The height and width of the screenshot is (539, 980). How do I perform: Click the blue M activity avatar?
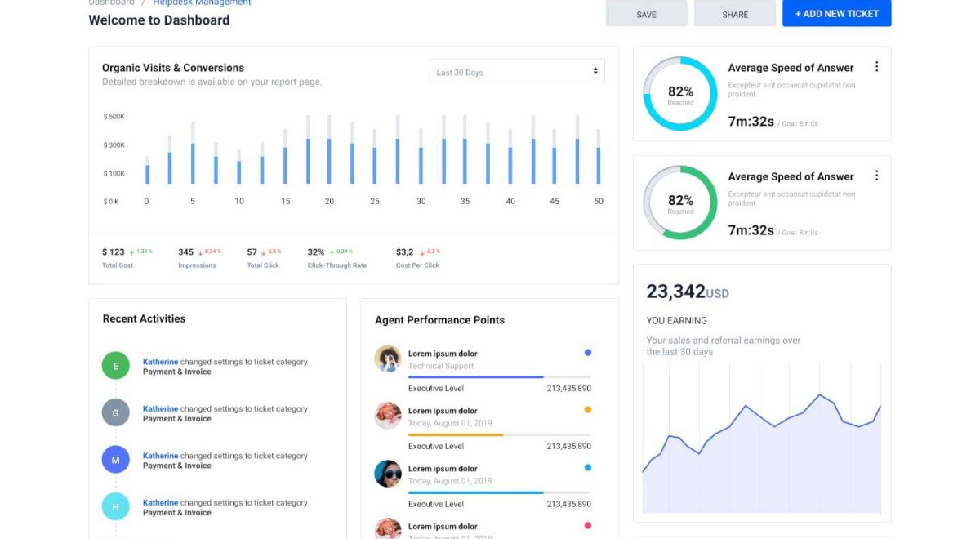click(x=115, y=460)
